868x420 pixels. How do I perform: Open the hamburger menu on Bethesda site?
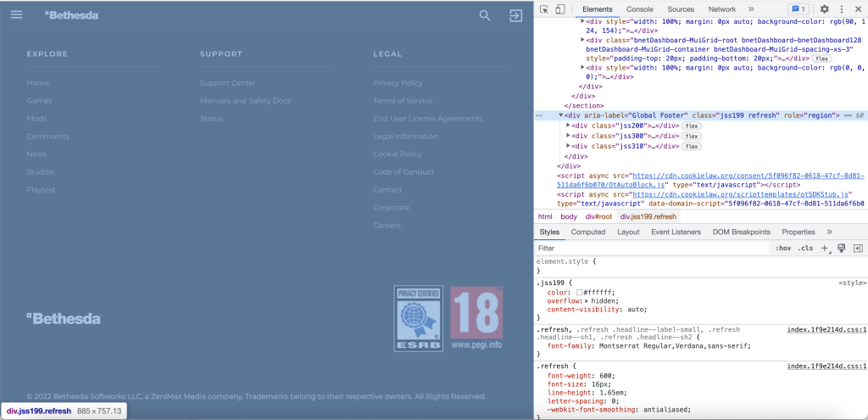pos(17,14)
